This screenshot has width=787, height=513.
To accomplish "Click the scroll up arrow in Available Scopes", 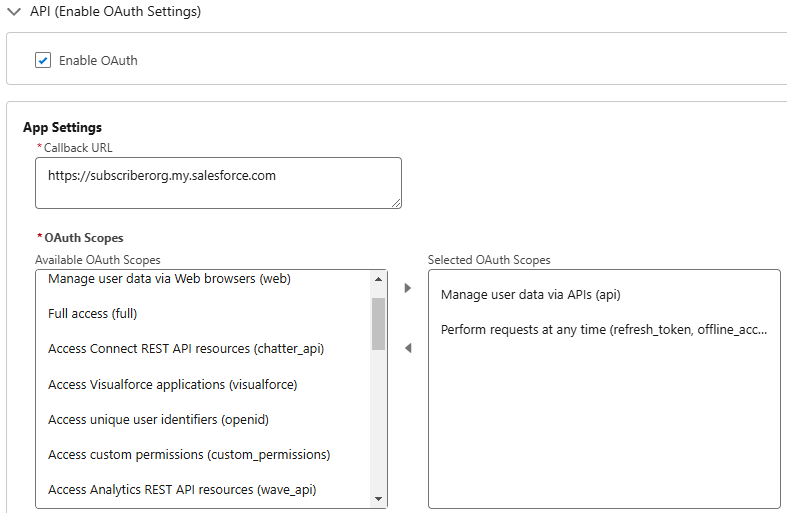I will [378, 279].
